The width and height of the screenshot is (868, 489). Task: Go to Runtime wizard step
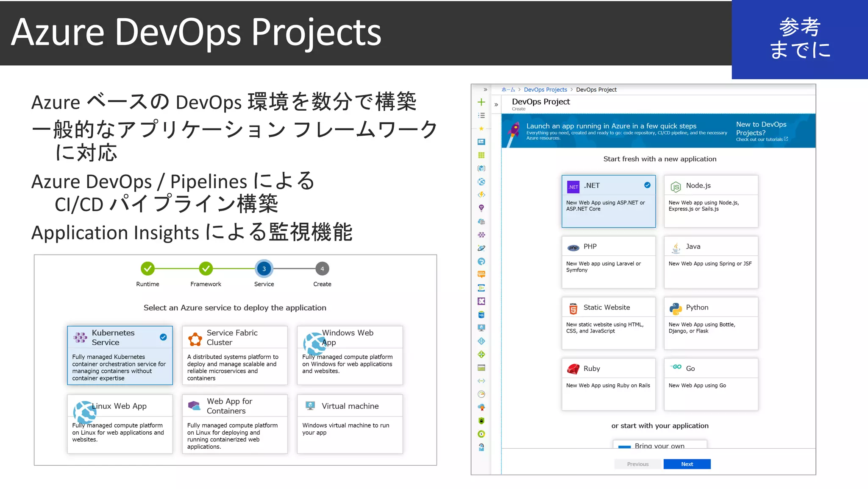[x=147, y=268]
